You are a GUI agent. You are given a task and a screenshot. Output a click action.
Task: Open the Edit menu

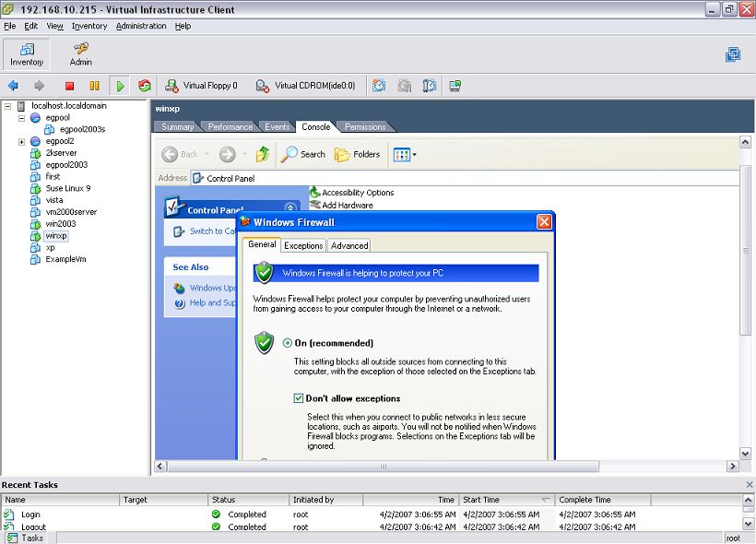pos(30,26)
